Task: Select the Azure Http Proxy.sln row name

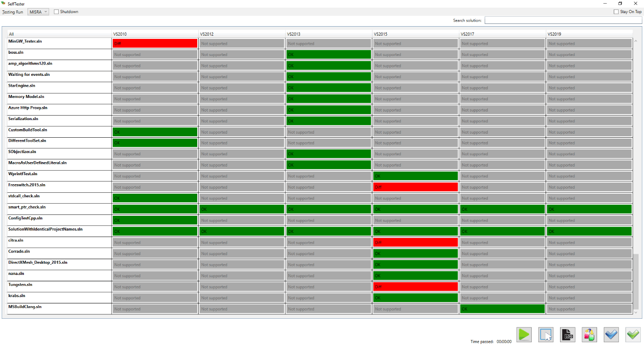Action: coord(28,107)
